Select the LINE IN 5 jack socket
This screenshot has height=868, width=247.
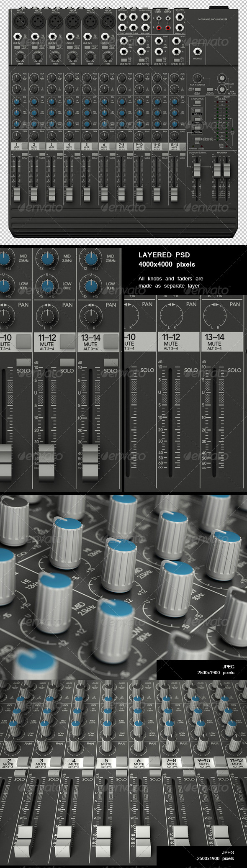tap(88, 37)
